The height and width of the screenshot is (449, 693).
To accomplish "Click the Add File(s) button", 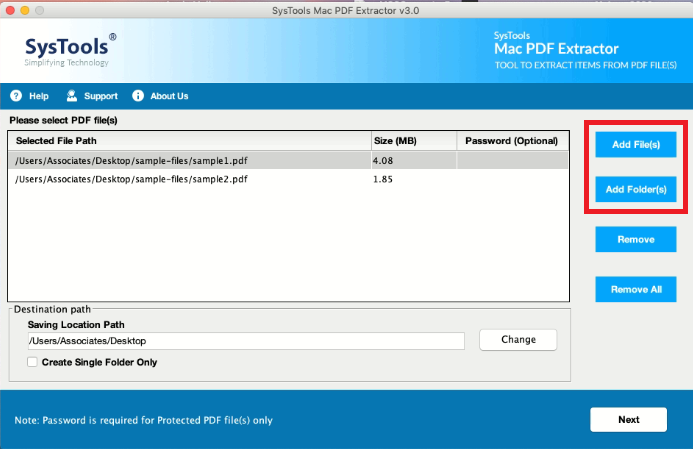I will 636,145.
